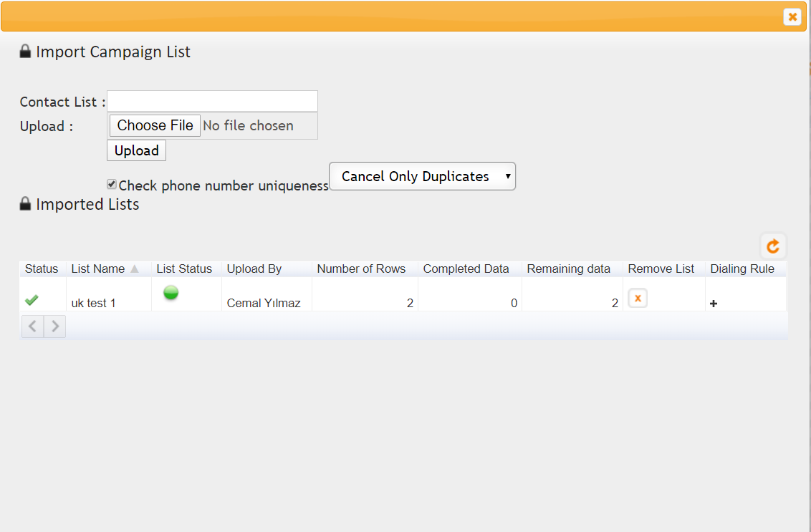
Task: Remove the uk test 1 list
Action: click(638, 299)
